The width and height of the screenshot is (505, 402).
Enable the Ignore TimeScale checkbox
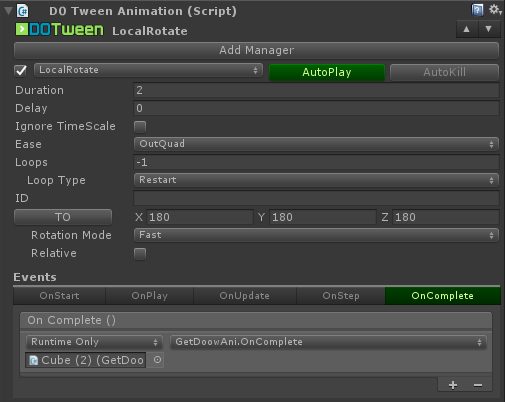coord(140,127)
